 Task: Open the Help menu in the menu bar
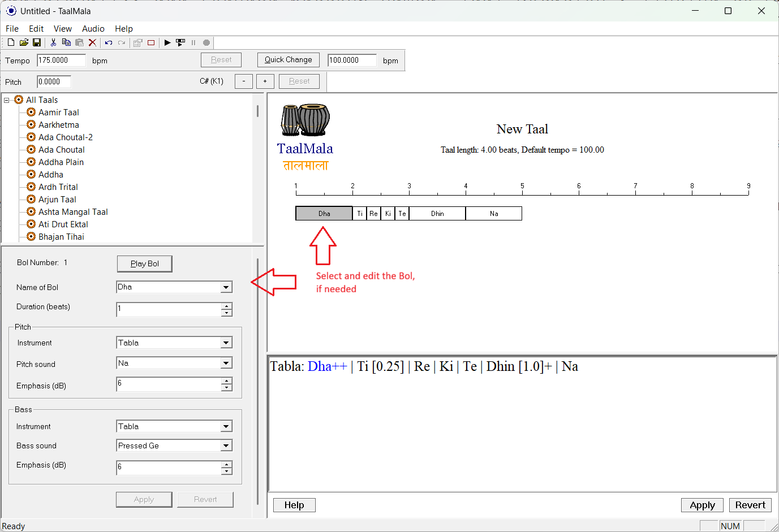tap(124, 29)
